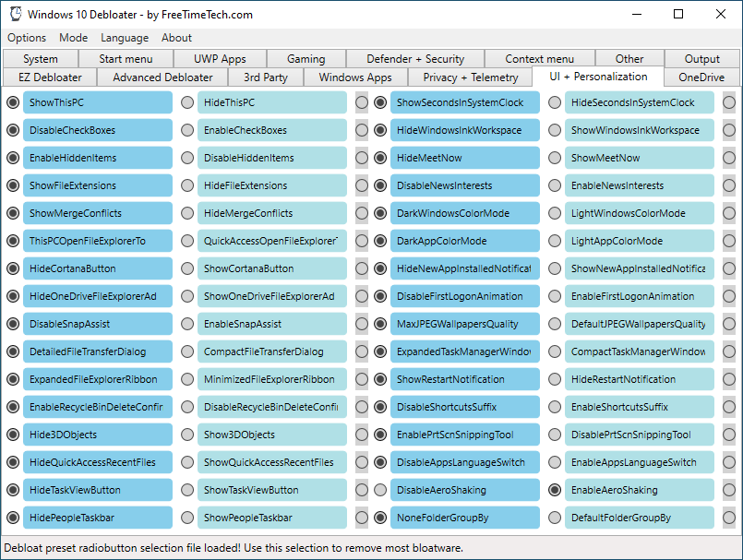Image resolution: width=743 pixels, height=560 pixels.
Task: Open the Options menu
Action: point(27,38)
